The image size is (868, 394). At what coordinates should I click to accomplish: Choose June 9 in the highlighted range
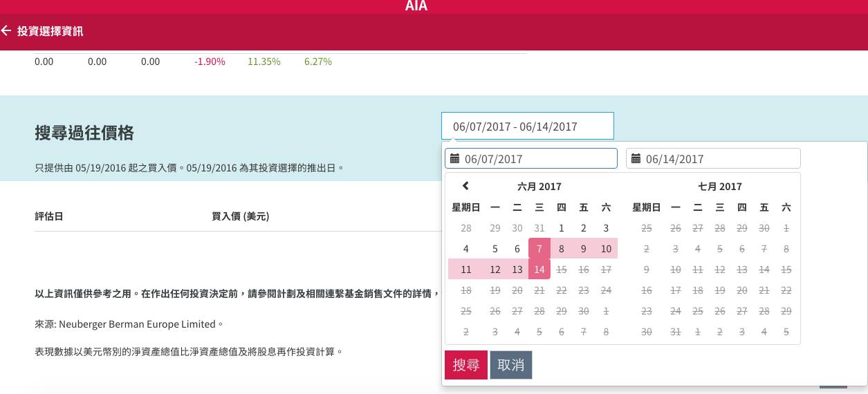point(584,249)
